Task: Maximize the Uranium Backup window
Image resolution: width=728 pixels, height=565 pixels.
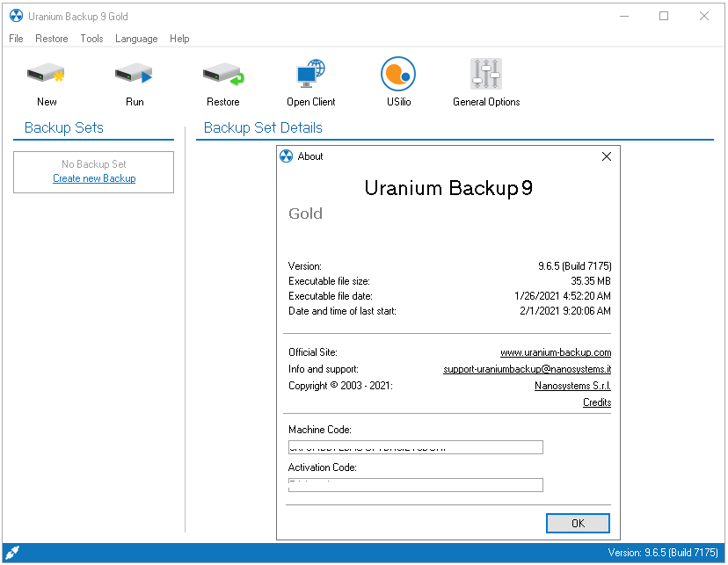Action: (x=664, y=16)
